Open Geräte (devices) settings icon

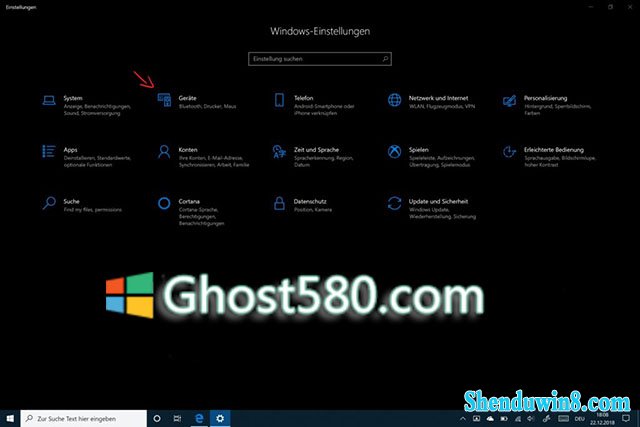coord(164,100)
